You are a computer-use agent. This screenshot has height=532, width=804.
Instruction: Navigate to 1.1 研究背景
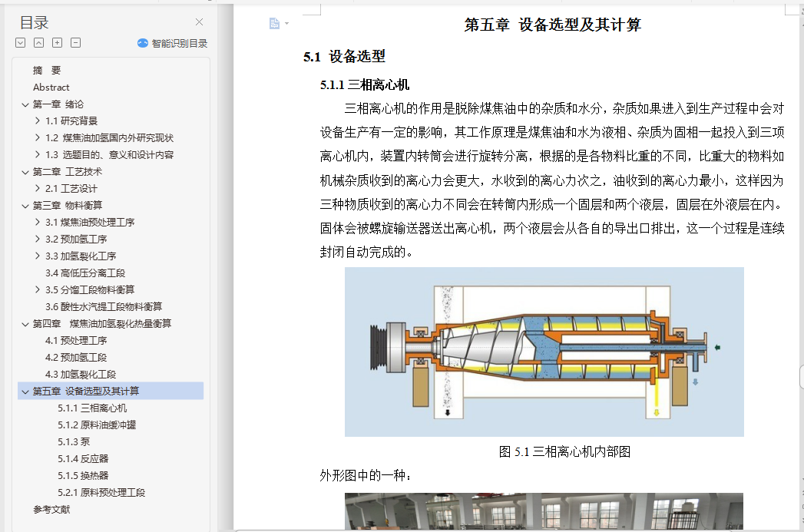[71, 121]
